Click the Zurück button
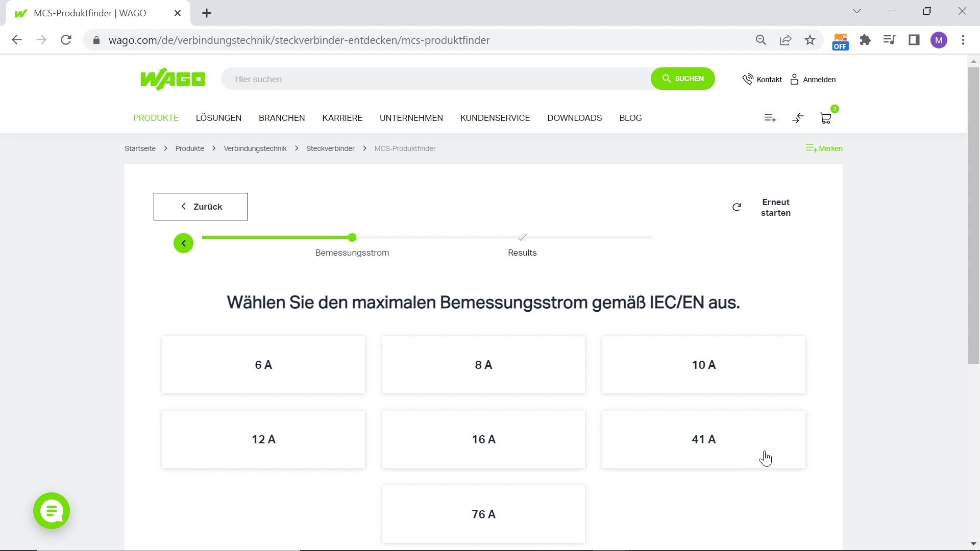 (x=201, y=207)
